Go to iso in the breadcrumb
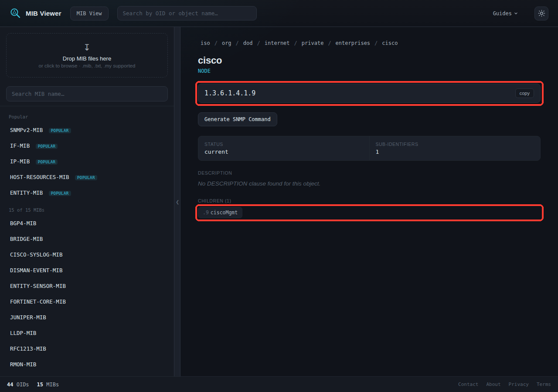This screenshot has height=392, width=558. click(x=205, y=43)
